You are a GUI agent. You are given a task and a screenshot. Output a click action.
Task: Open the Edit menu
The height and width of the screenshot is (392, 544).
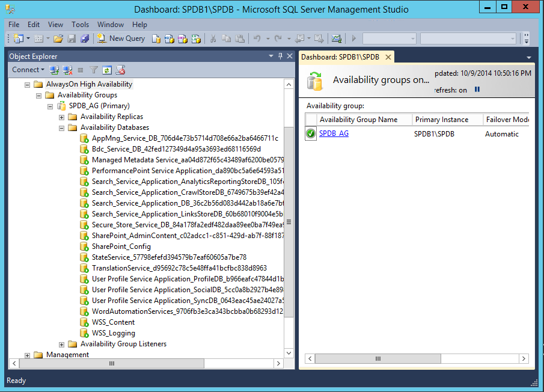(34, 25)
